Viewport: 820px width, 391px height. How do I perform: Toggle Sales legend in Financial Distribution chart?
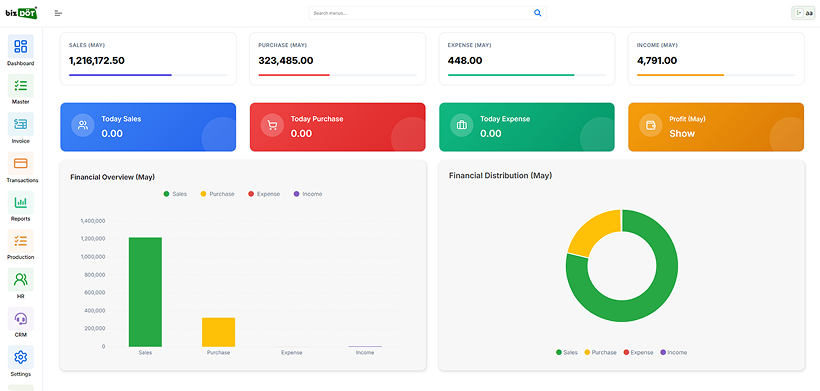(x=567, y=352)
